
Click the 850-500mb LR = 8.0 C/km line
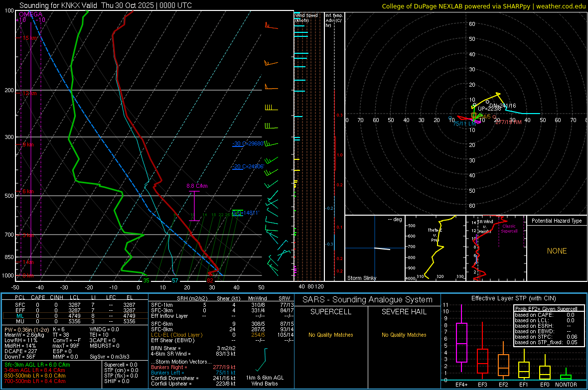pos(35,376)
